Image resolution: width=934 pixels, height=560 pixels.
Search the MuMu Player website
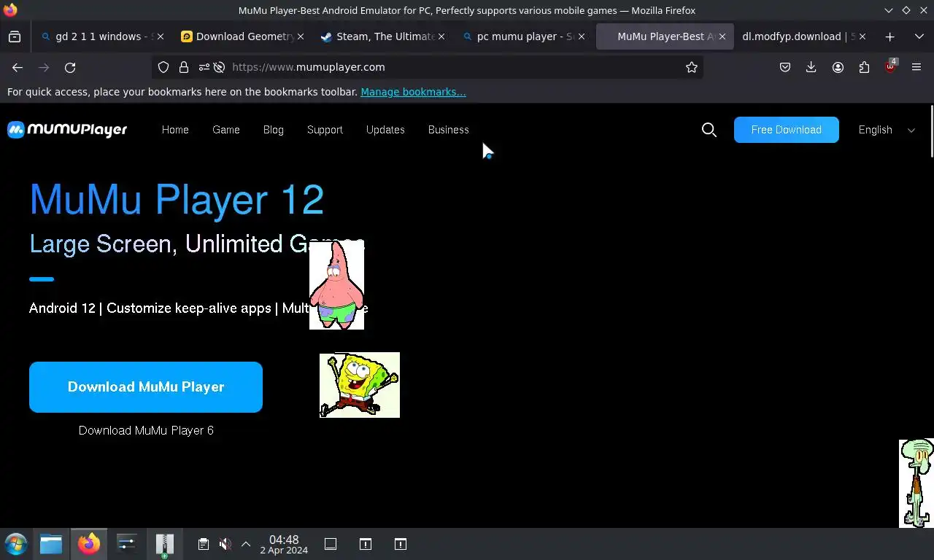coord(709,130)
